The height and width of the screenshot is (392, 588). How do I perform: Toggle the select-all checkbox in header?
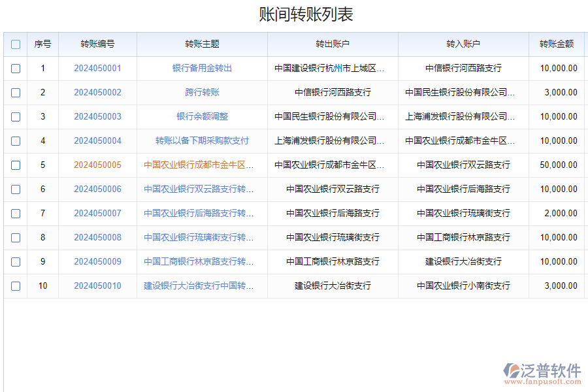16,44
